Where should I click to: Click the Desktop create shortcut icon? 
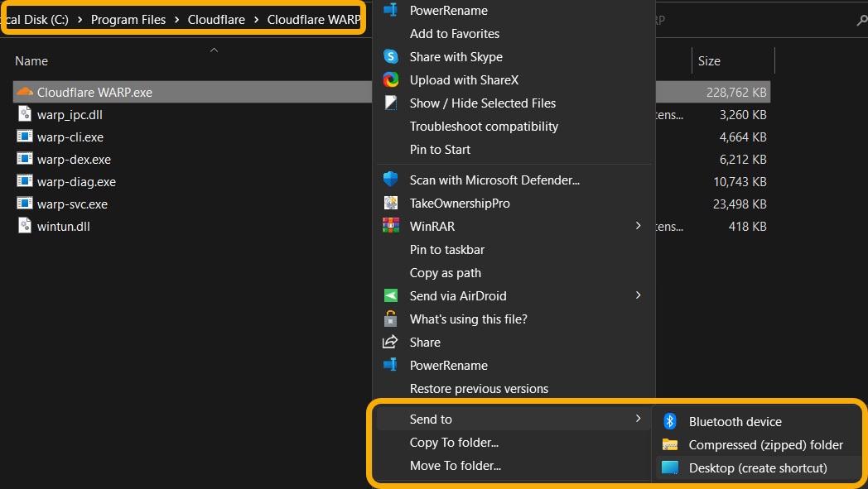tap(671, 467)
